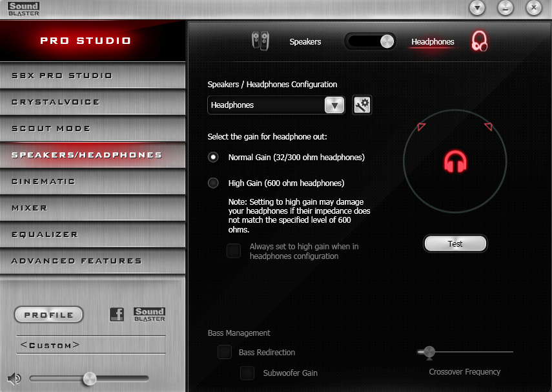Select High Gain 600 ohm option
The height and width of the screenshot is (392, 552).
(x=213, y=183)
